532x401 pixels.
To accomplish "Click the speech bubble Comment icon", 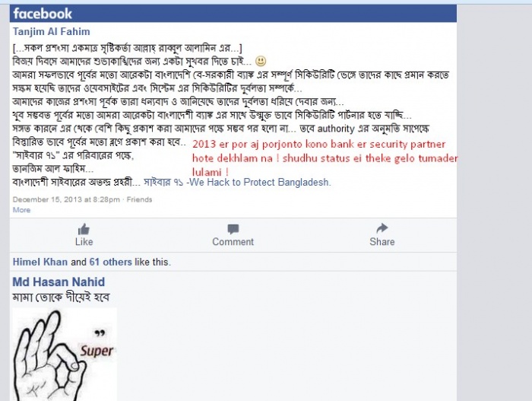I will click(x=233, y=229).
